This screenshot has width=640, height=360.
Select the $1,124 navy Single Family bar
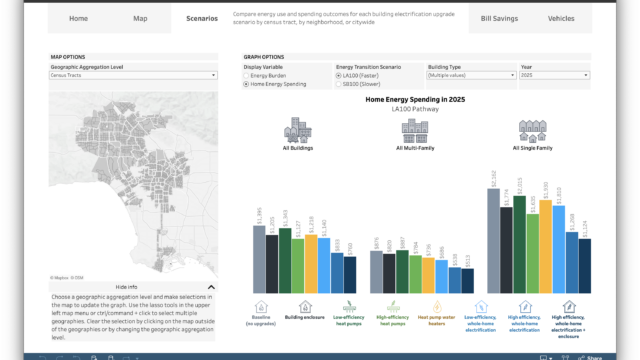[585, 266]
